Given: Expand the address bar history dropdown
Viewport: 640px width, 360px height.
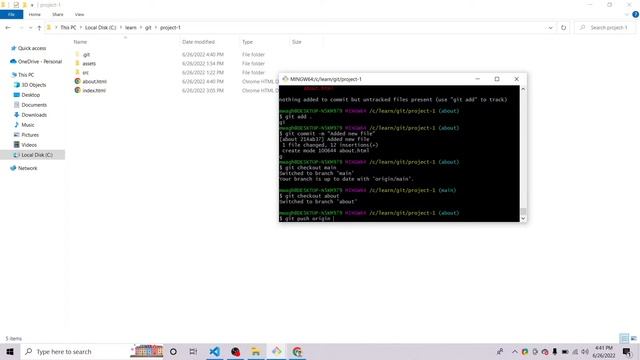Looking at the screenshot, I should coord(550,28).
